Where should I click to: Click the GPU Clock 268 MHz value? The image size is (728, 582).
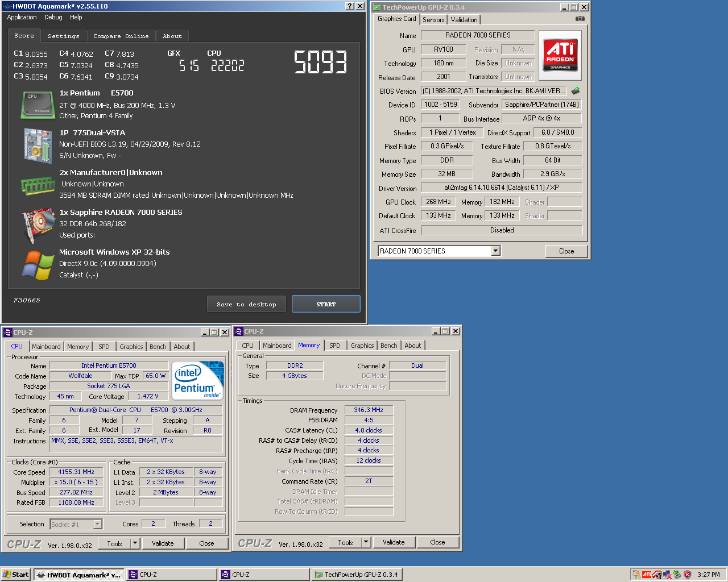click(x=439, y=202)
